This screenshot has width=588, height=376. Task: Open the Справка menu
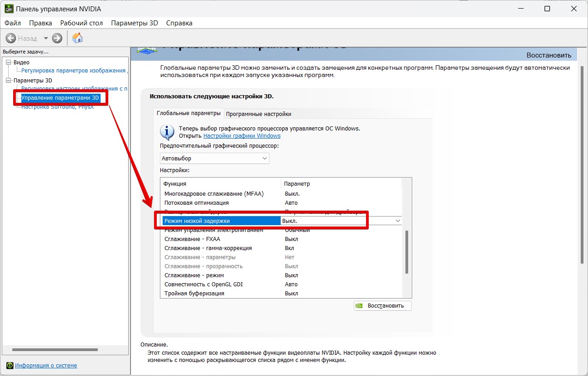coord(179,23)
